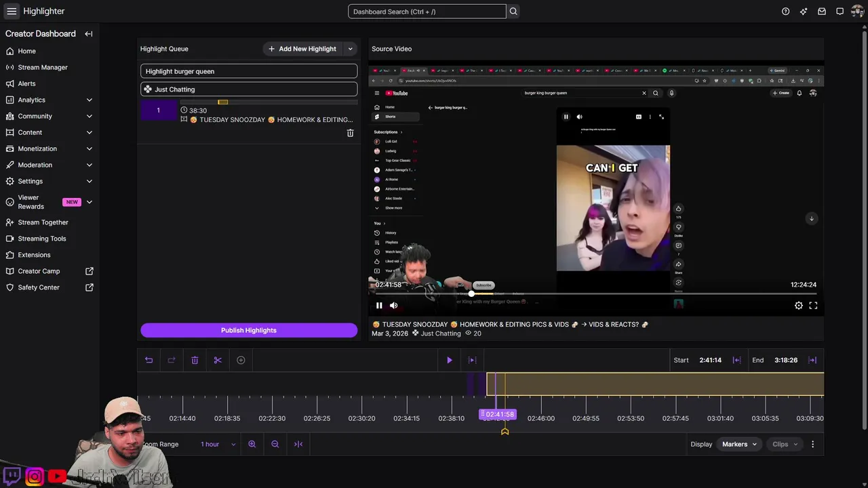
Task: Select highlight 1 thumbnail in the queue
Action: click(x=159, y=110)
